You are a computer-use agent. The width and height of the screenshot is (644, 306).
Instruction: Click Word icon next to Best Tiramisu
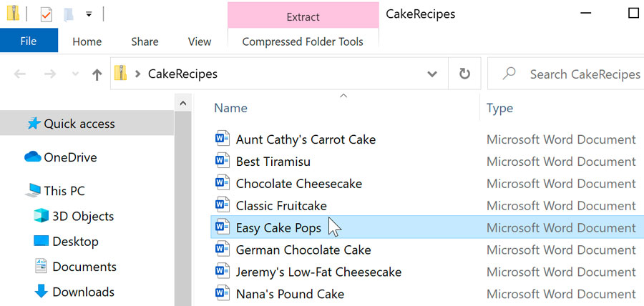pyautogui.click(x=223, y=161)
